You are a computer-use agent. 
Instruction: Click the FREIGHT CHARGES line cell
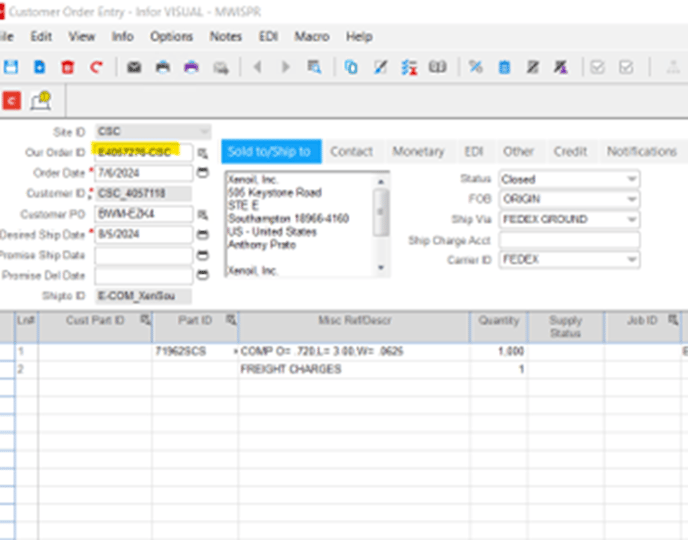354,369
